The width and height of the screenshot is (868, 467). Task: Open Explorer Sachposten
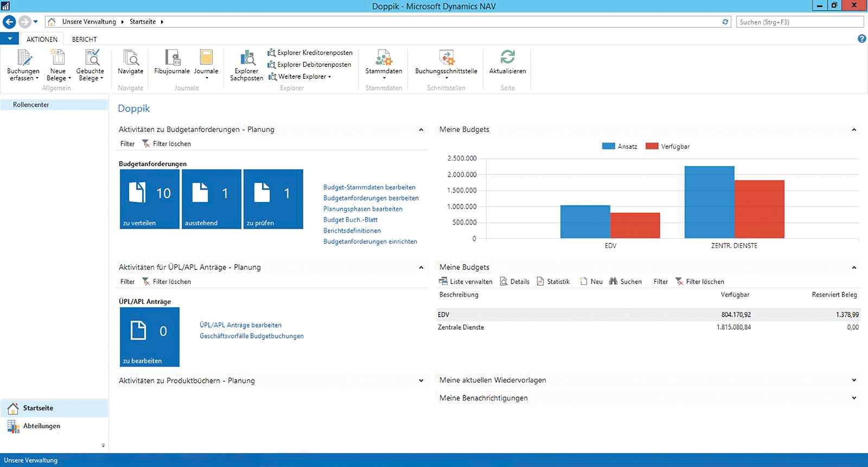[x=246, y=59]
